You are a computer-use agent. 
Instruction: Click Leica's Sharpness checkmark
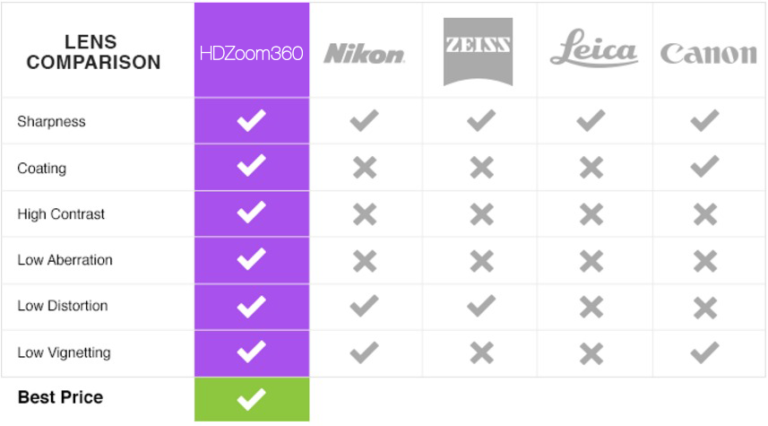pos(591,120)
